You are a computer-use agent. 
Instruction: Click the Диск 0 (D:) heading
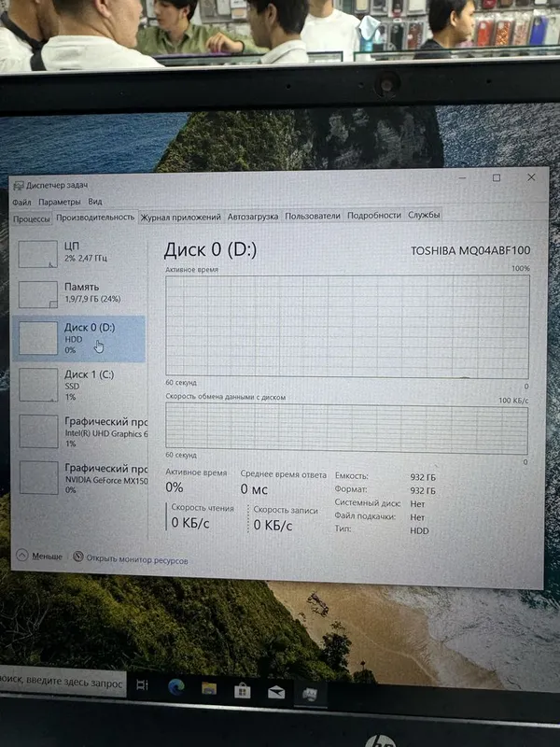point(210,250)
